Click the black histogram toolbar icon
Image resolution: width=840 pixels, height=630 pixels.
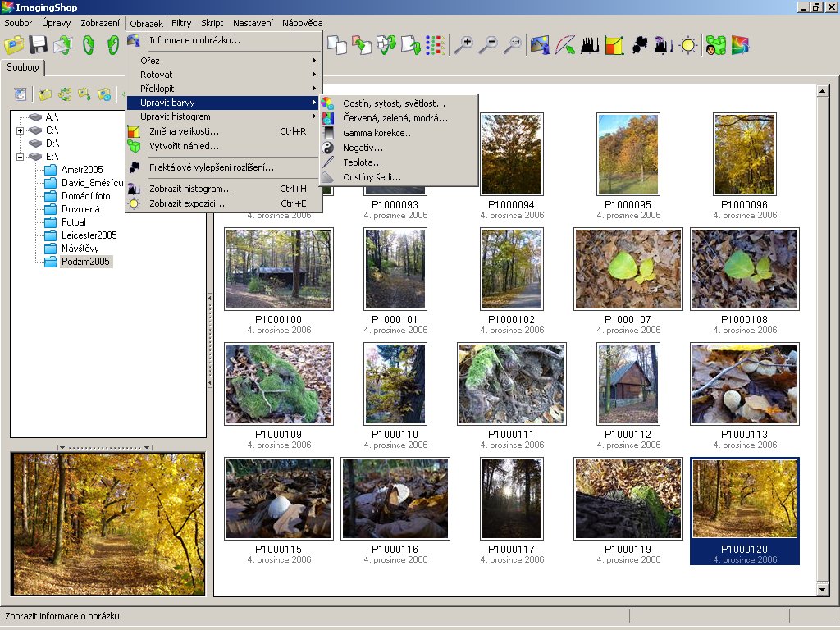click(590, 45)
